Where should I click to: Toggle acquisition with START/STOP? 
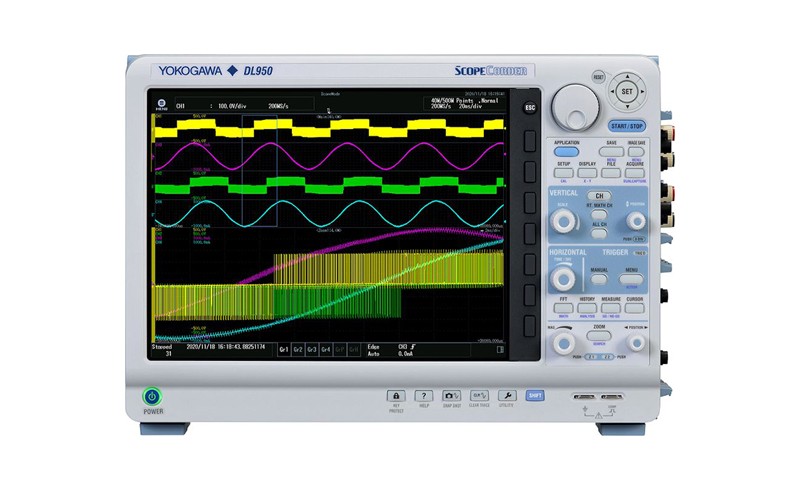pos(627,126)
